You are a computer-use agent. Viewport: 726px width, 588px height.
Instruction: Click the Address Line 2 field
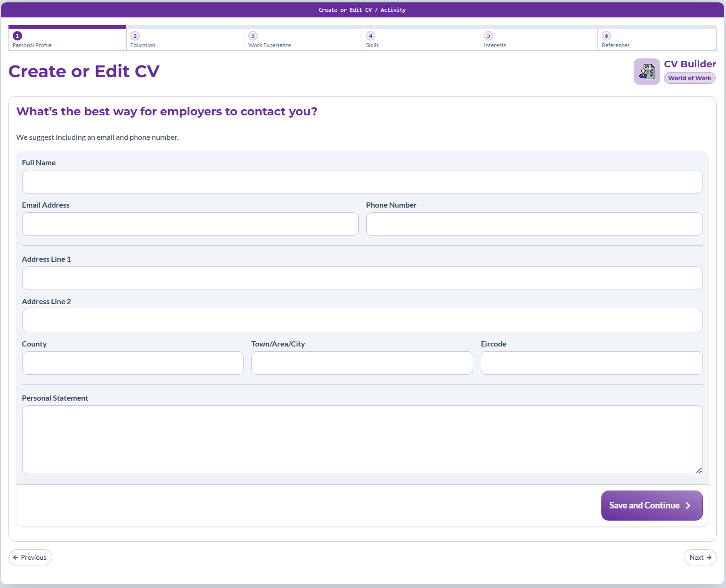[362, 321]
